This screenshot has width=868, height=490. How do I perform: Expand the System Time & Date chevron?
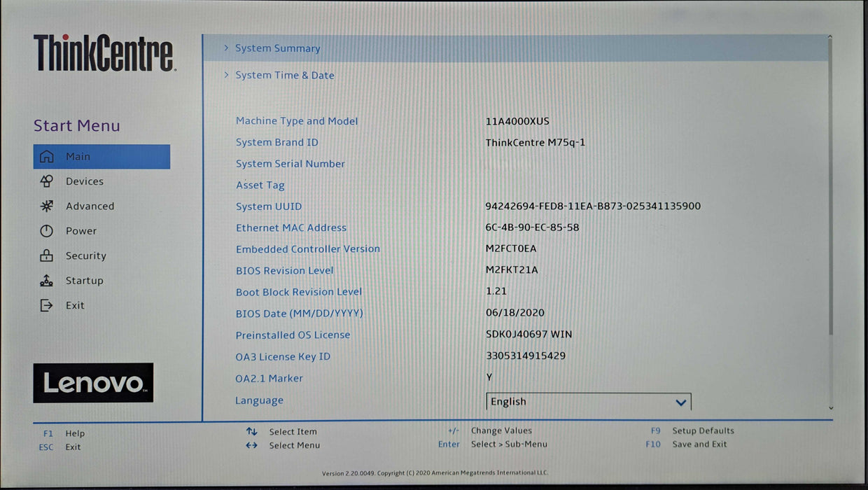click(x=226, y=75)
